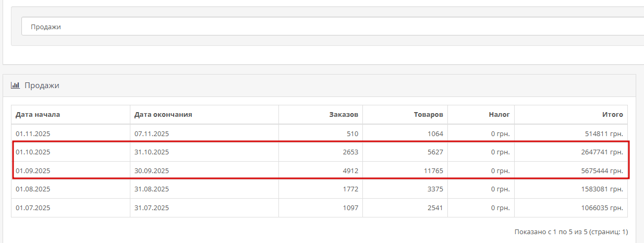The width and height of the screenshot is (644, 243).
Task: Click the 31.07.2025 end date cell
Action: click(x=152, y=208)
